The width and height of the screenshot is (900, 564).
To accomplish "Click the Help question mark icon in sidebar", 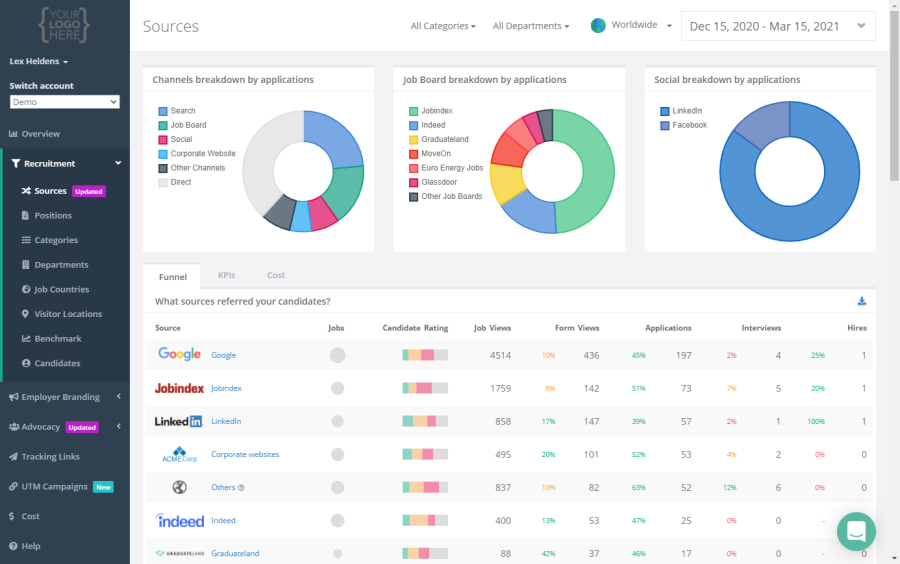I will point(13,546).
